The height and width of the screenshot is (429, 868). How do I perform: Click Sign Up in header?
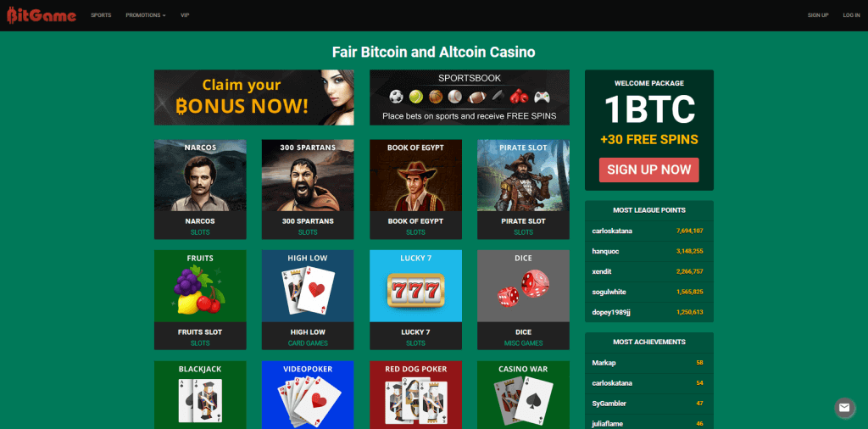[818, 15]
